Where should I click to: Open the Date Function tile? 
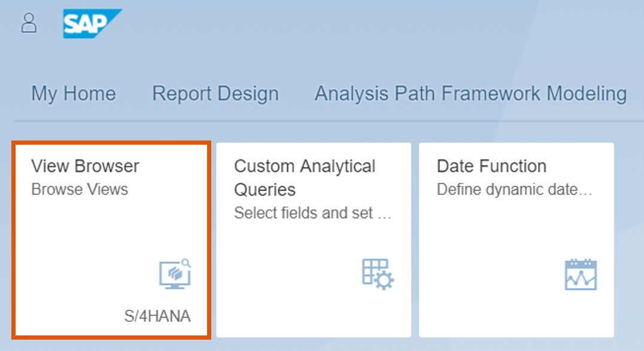516,239
